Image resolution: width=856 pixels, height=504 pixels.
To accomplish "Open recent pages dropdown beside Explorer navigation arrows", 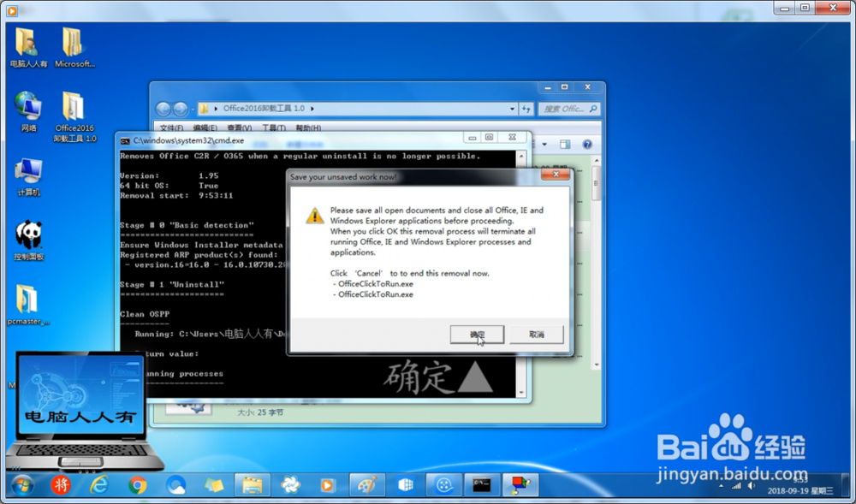I will pyautogui.click(x=193, y=109).
